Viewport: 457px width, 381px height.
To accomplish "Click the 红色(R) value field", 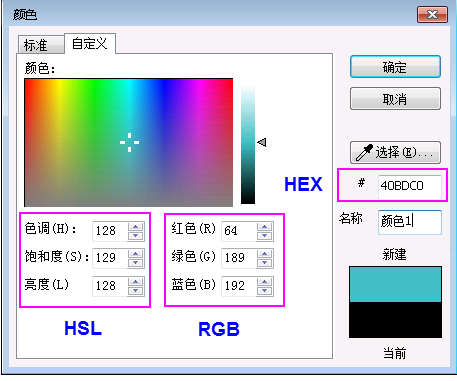I will tap(239, 231).
